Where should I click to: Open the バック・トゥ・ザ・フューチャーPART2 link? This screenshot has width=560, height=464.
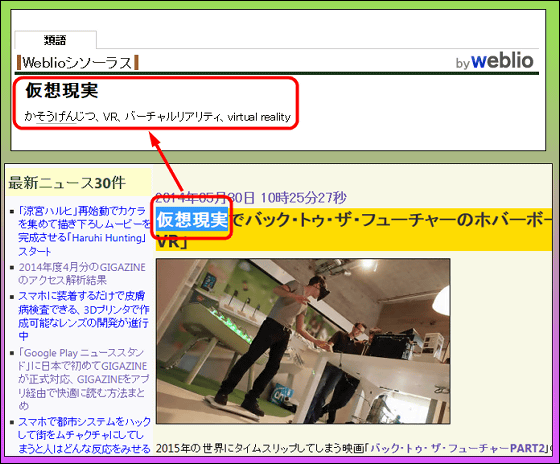coord(459,448)
